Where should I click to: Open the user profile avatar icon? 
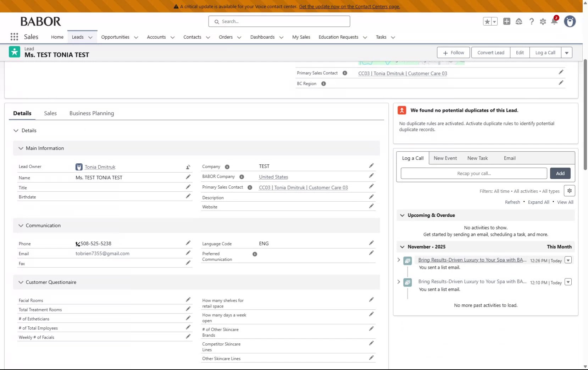click(x=569, y=21)
